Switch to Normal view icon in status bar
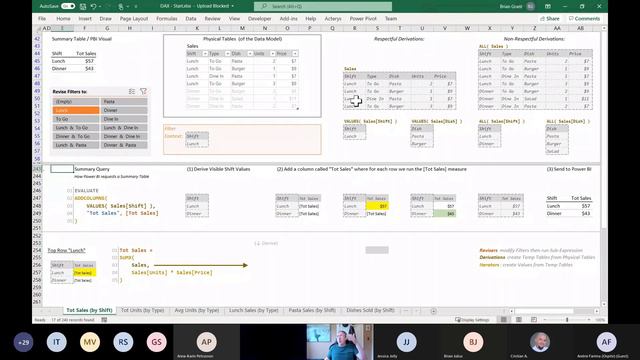Viewport: 640px width, 360px height. click(x=504, y=320)
